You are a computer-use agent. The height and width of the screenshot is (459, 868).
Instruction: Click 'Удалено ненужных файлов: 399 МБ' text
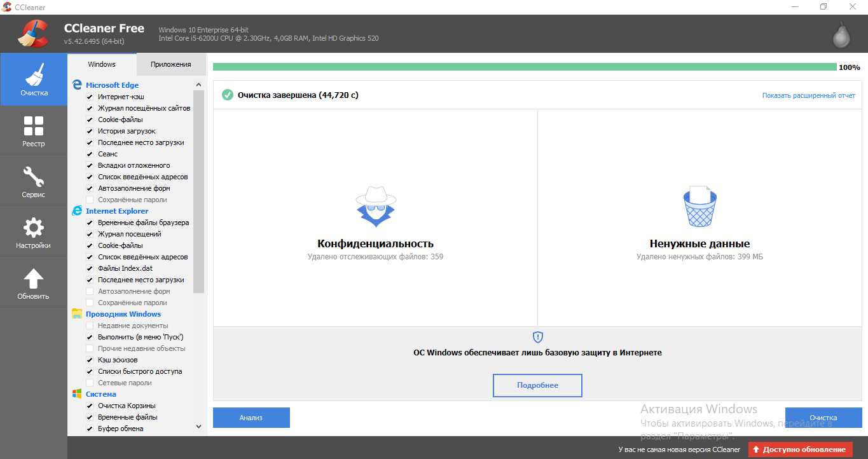[x=699, y=257]
